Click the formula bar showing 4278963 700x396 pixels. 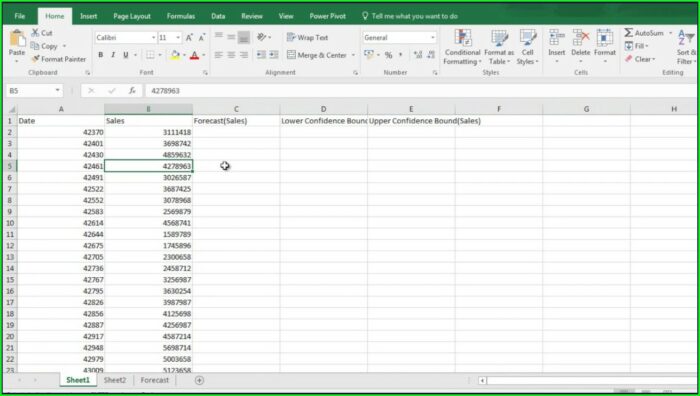[x=420, y=91]
